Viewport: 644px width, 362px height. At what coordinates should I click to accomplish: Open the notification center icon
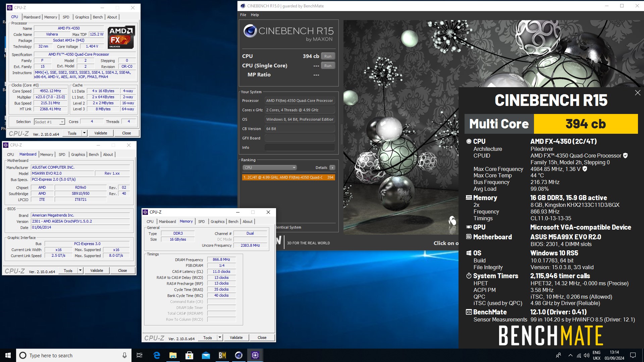pyautogui.click(x=633, y=355)
